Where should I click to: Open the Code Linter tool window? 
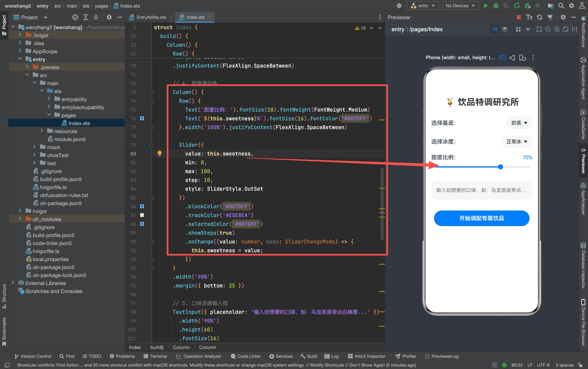coord(245,356)
